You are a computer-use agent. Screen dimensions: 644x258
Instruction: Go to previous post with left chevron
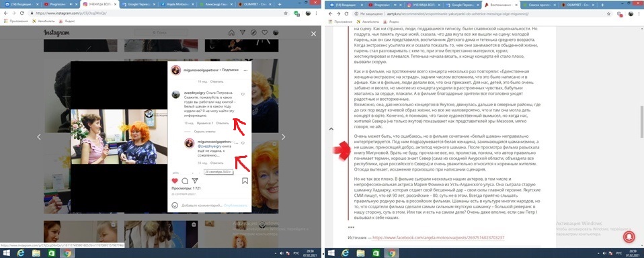click(39, 137)
